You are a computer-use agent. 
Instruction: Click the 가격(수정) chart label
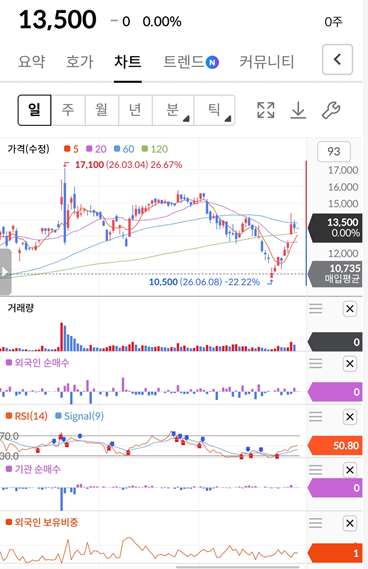click(x=28, y=149)
